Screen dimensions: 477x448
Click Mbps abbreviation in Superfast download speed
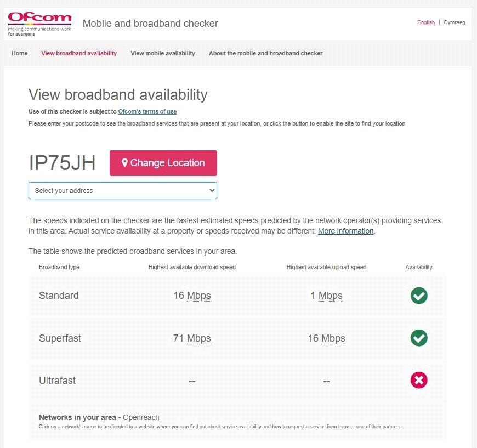click(198, 338)
